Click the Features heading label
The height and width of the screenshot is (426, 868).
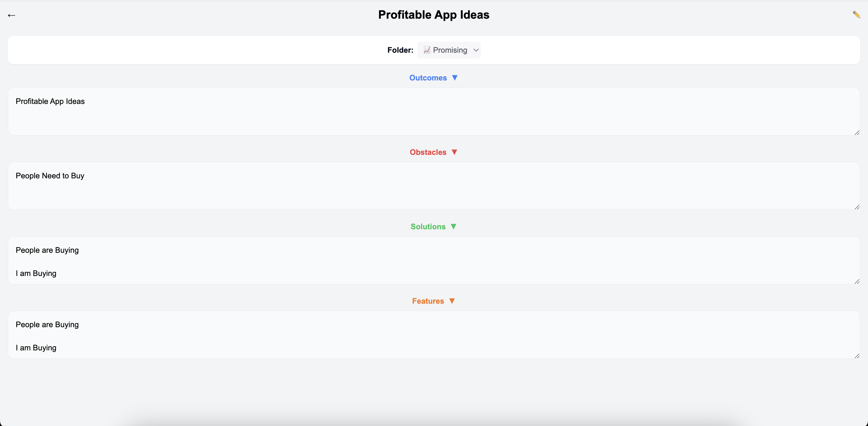click(428, 301)
